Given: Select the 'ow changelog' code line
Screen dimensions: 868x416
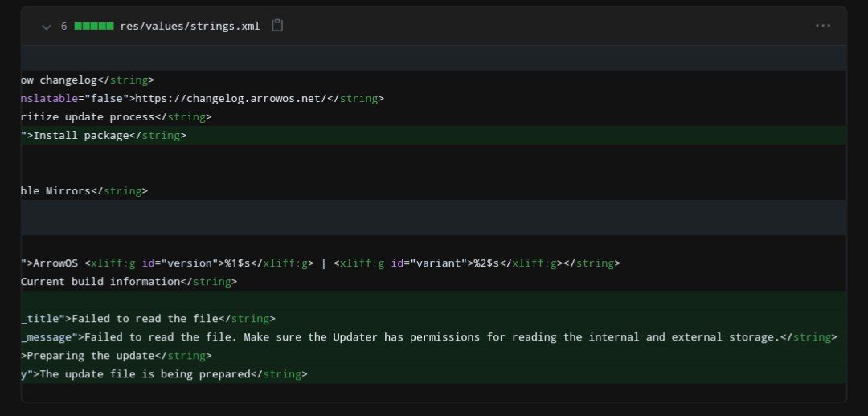Looking at the screenshot, I should pyautogui.click(x=433, y=80).
